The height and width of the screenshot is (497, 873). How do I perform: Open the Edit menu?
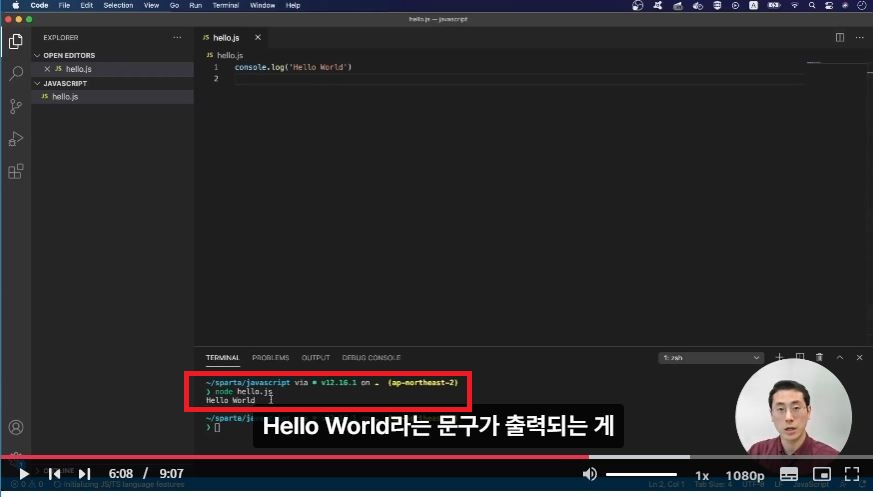pyautogui.click(x=86, y=6)
